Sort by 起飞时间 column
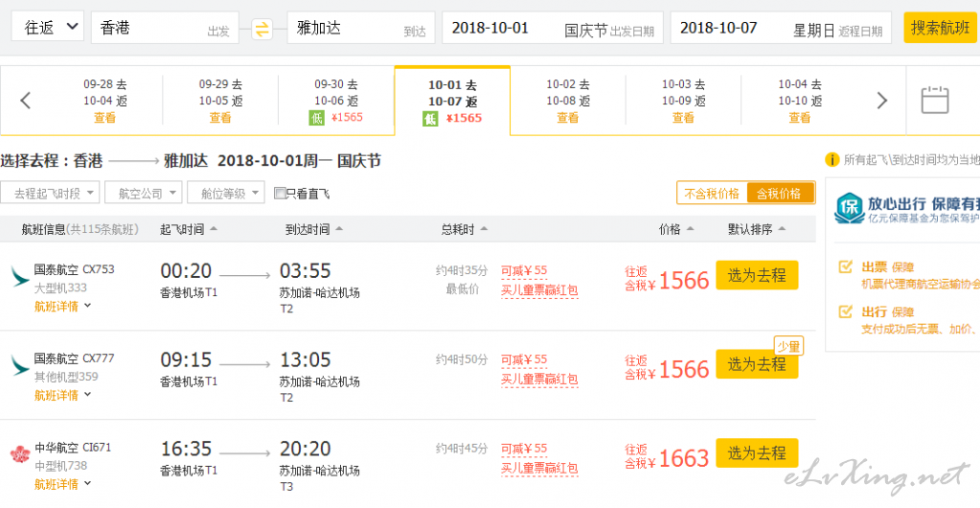This screenshot has height=508, width=980. tap(189, 230)
